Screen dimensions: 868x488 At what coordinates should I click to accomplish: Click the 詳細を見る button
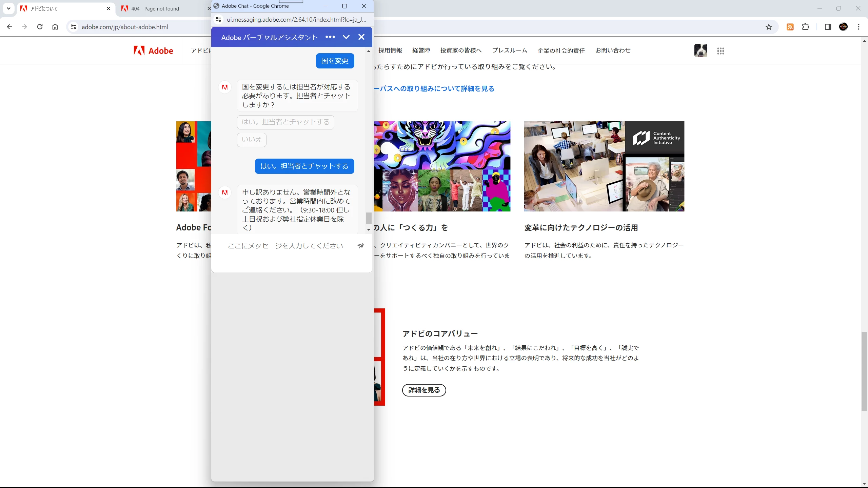click(424, 390)
